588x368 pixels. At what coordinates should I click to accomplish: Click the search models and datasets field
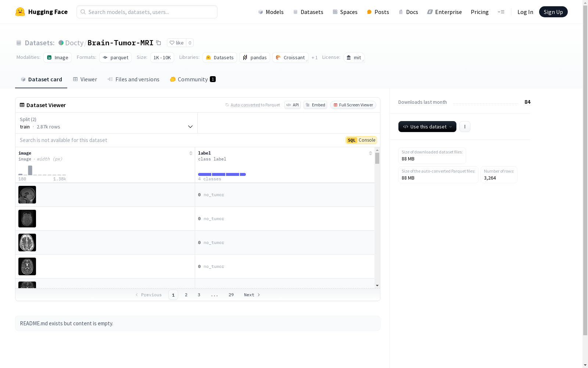pyautogui.click(x=147, y=12)
